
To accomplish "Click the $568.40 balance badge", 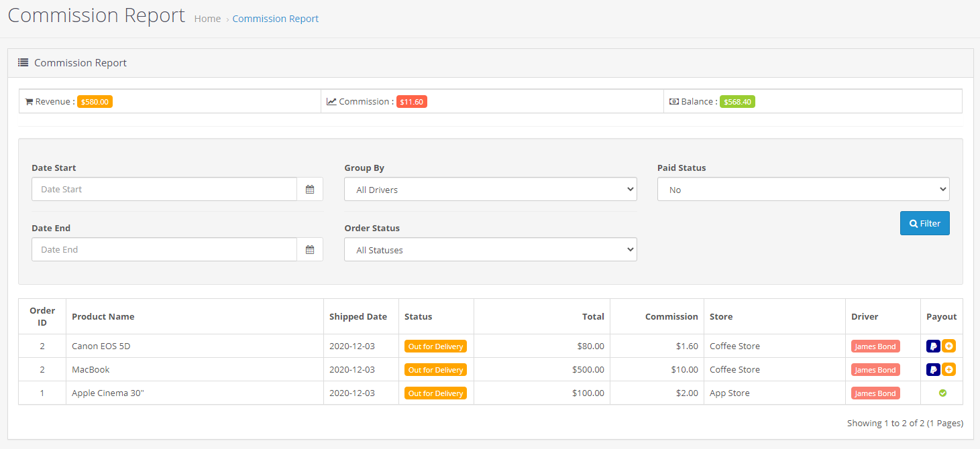I will tap(737, 102).
